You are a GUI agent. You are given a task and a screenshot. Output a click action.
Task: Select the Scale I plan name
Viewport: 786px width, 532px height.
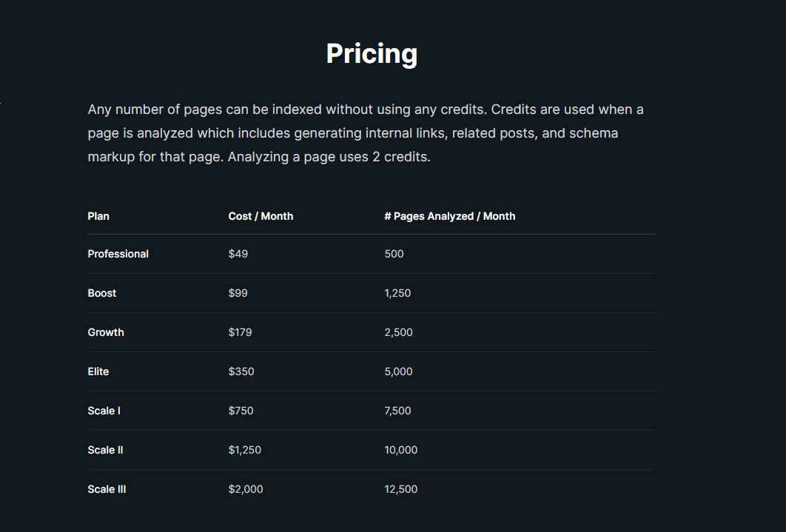pyautogui.click(x=104, y=411)
